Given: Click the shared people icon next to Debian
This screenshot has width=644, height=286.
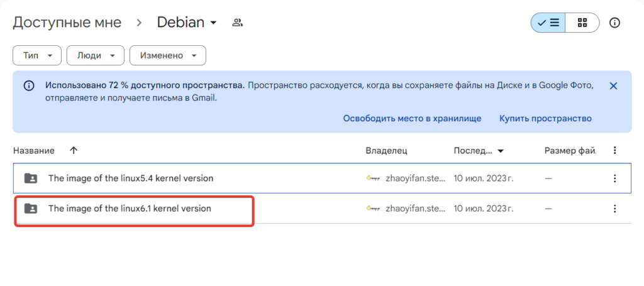Looking at the screenshot, I should point(237,23).
